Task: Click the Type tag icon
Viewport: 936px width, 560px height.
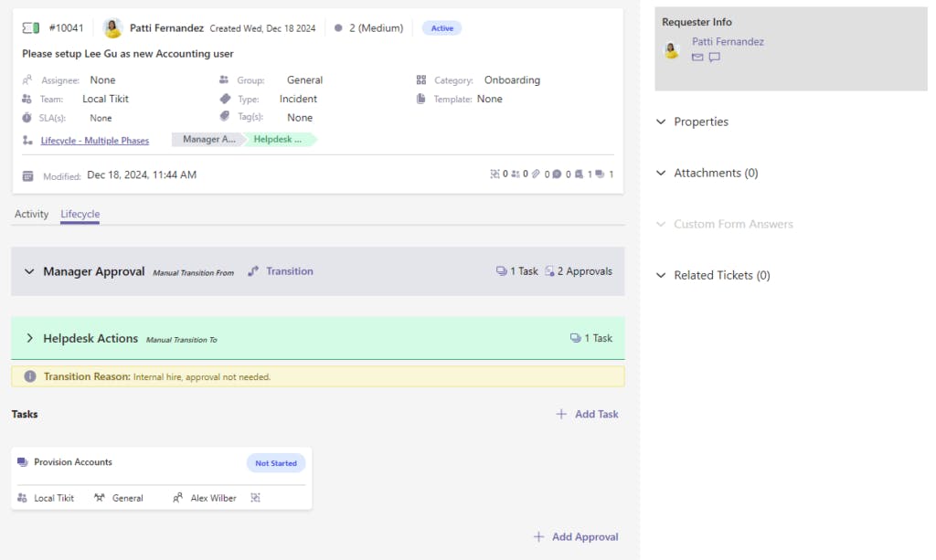Action: tap(225, 99)
